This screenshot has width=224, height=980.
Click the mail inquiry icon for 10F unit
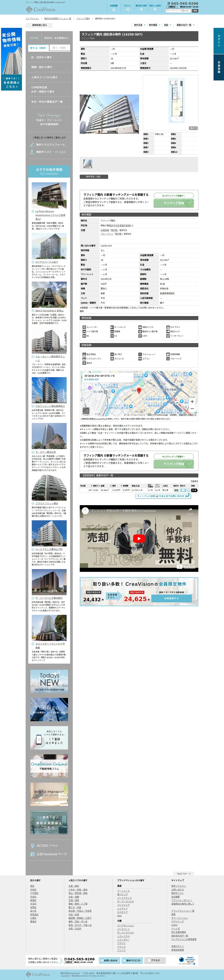[x=183, y=490]
